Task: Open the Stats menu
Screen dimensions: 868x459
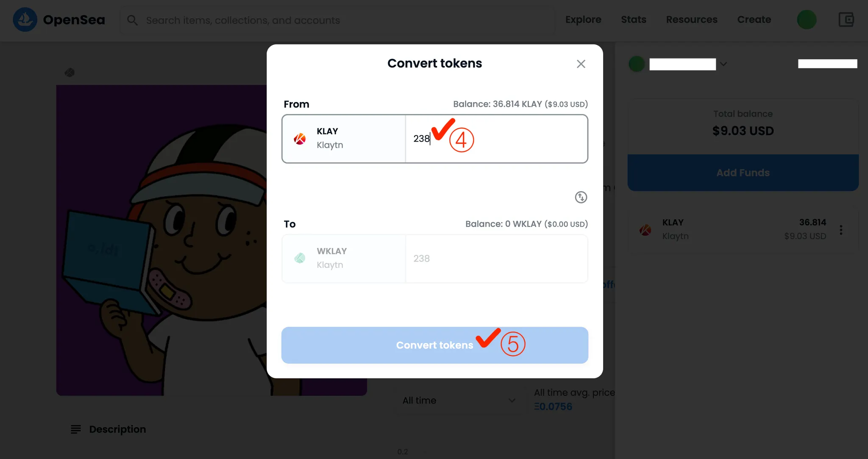Action: click(x=634, y=19)
